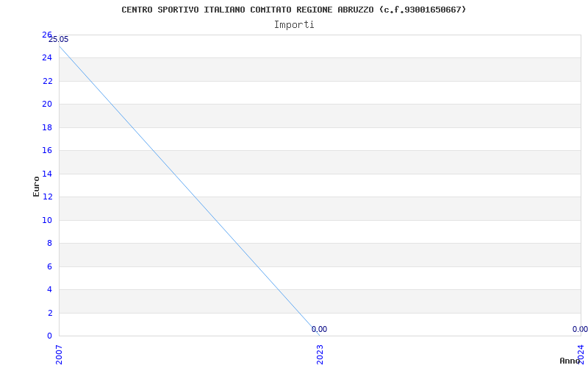
Task: Click the y-axis tick label 16
Action: point(47,151)
